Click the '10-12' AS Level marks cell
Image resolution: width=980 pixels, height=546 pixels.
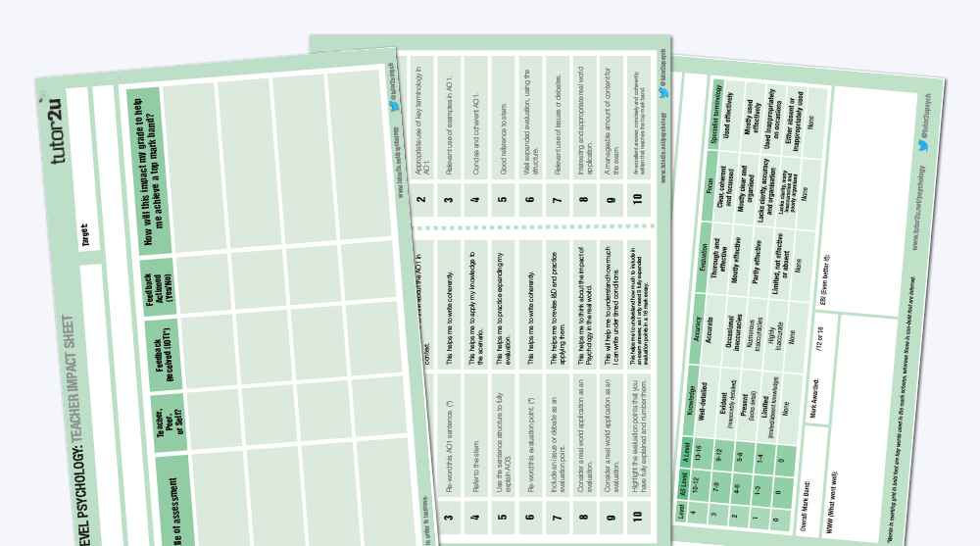tap(694, 484)
